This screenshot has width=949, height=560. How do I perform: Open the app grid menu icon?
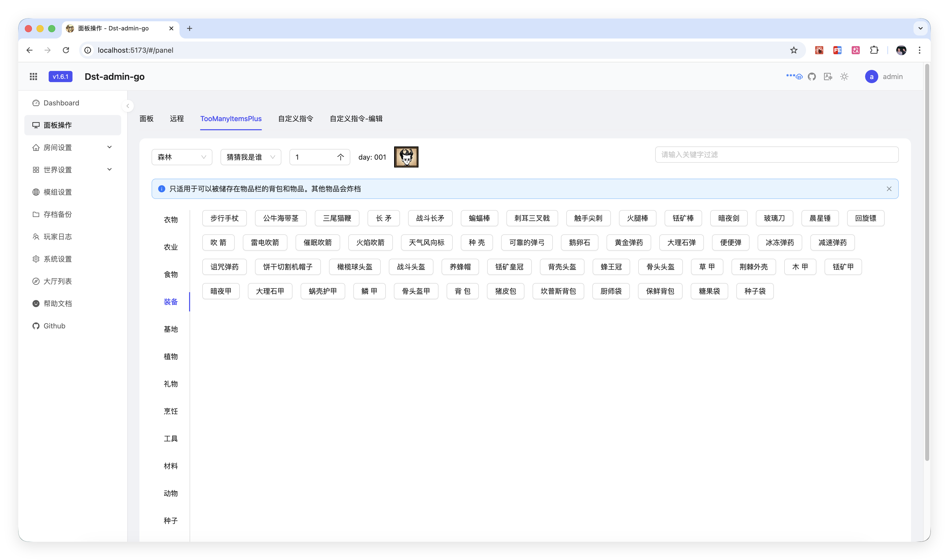[x=33, y=77]
